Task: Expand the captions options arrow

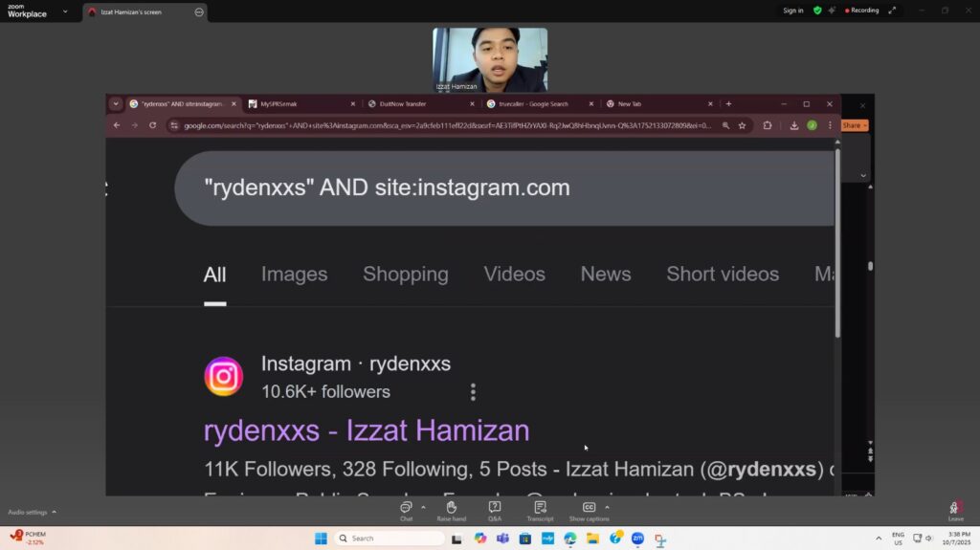Action: pos(607,508)
